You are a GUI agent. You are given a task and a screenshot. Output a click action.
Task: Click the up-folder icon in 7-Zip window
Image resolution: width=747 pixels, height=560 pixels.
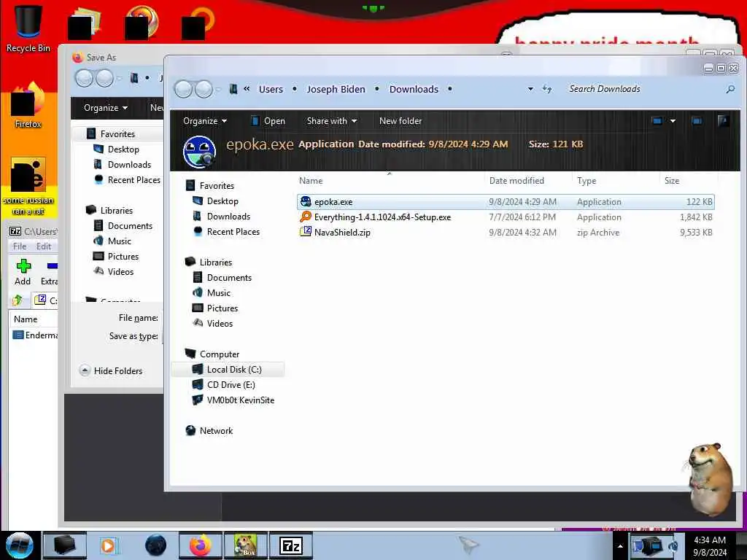(18, 300)
